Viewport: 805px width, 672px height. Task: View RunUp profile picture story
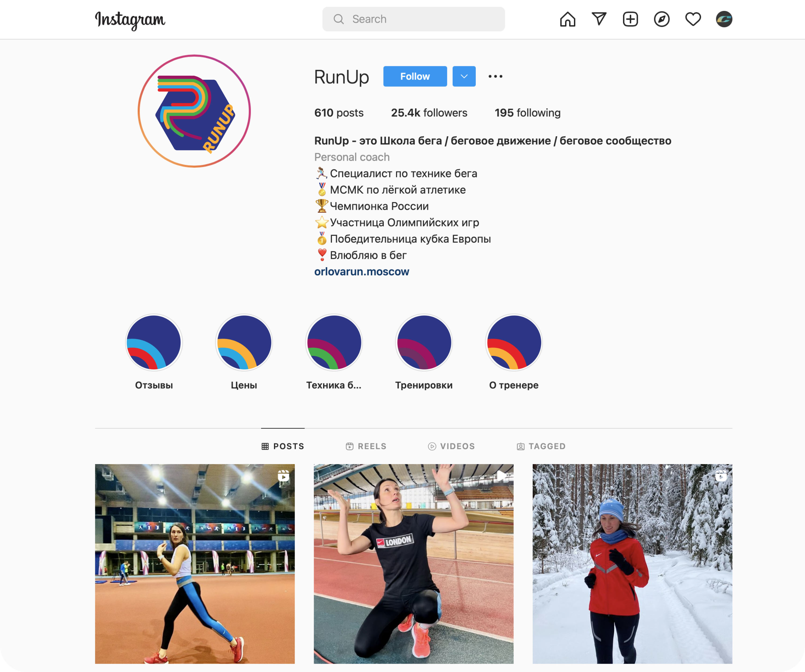point(194,111)
